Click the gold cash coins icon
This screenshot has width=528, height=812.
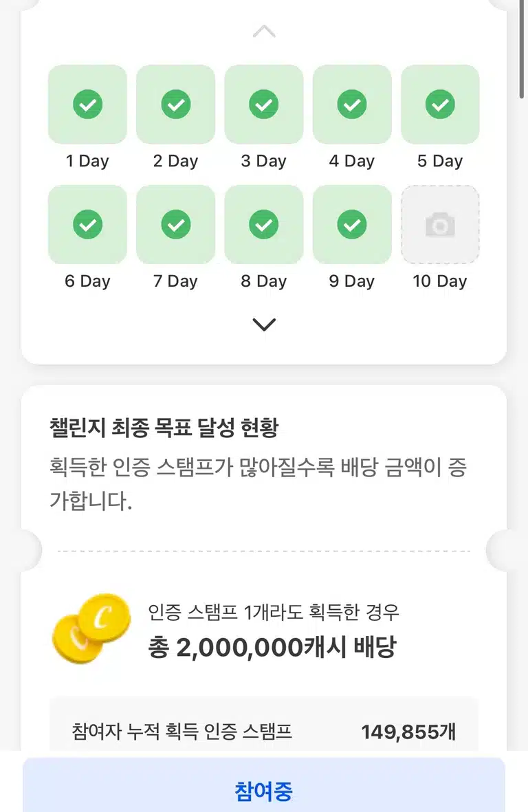click(91, 628)
